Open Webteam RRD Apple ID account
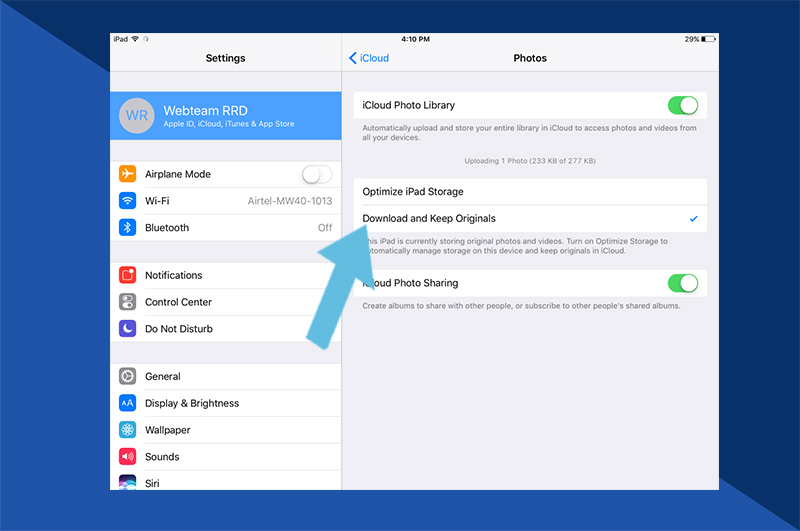800x531 pixels. [226, 116]
